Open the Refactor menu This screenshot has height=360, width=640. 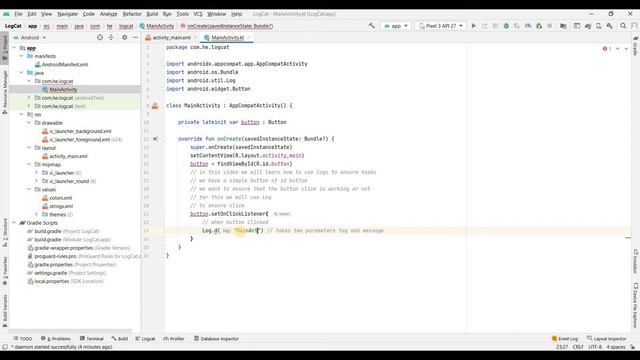tap(132, 14)
